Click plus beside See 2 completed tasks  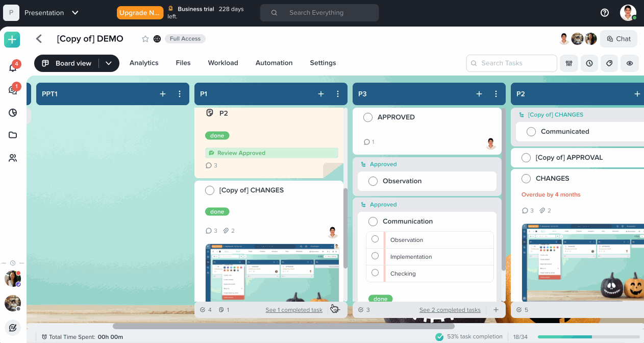coord(496,310)
